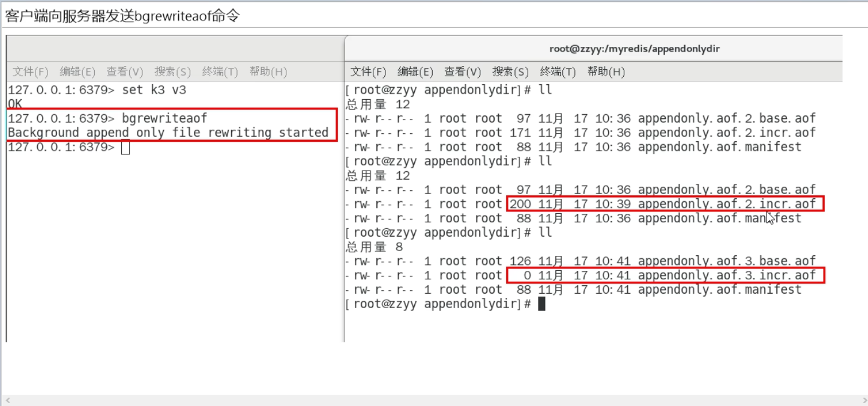
Task: Click appendonly.aof.3.incr.aof file name
Action: (x=727, y=276)
